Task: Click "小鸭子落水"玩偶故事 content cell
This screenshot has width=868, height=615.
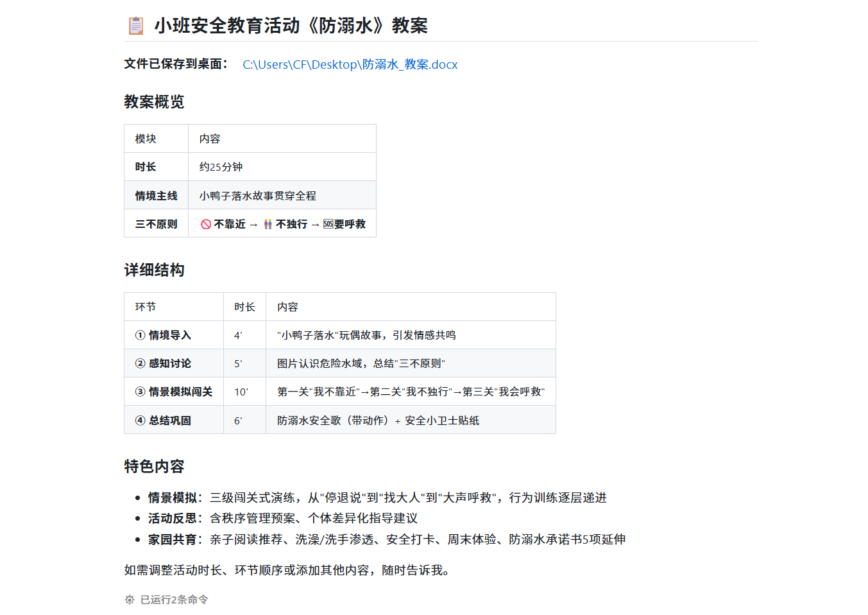Action: (411, 335)
